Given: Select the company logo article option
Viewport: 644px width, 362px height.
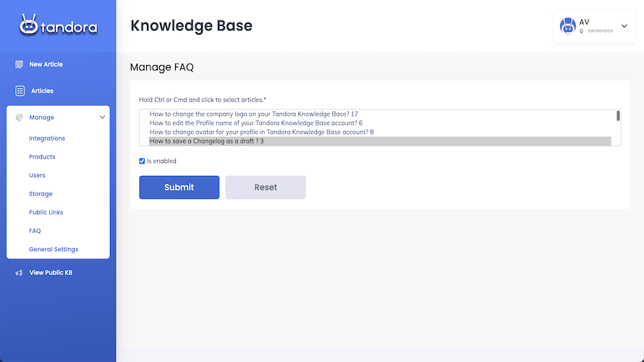Looking at the screenshot, I should coord(380,114).
